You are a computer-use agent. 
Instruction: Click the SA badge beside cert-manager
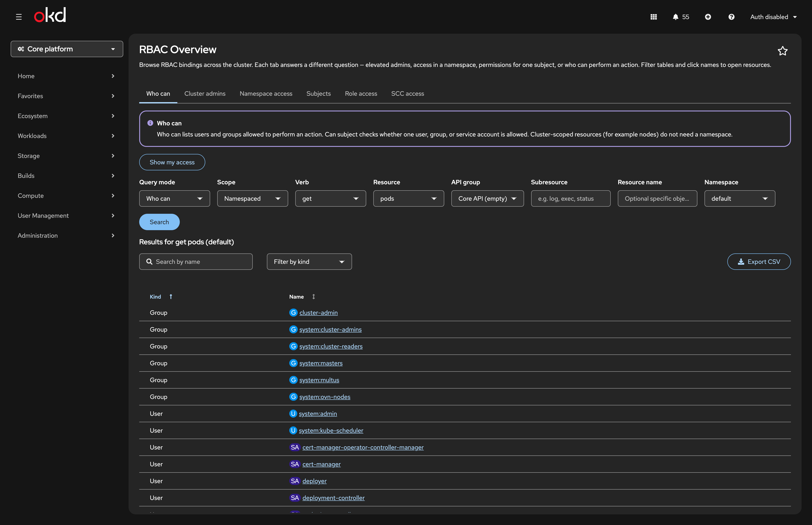point(295,464)
